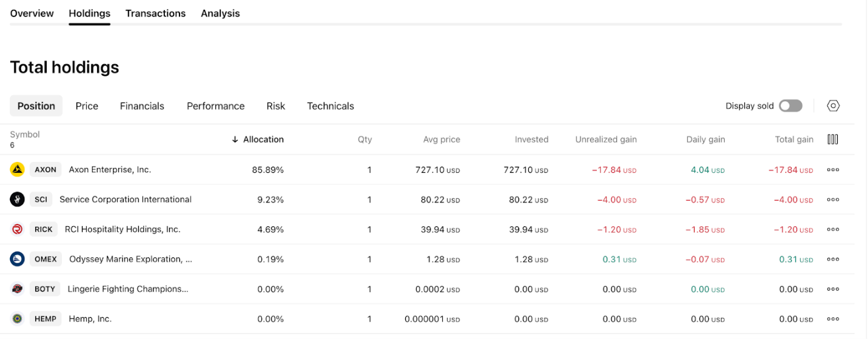
Task: Click the −1.85 USD daily gain for RICK
Action: [705, 229]
